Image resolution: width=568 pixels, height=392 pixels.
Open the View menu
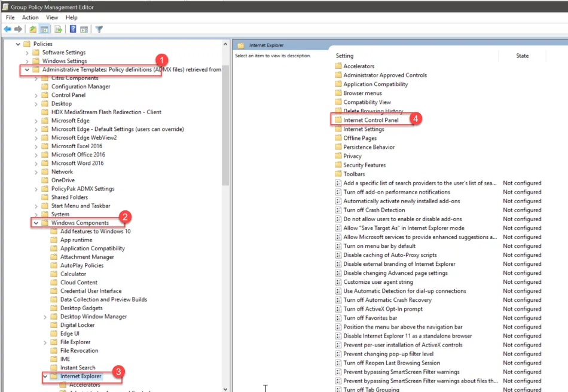pos(52,17)
